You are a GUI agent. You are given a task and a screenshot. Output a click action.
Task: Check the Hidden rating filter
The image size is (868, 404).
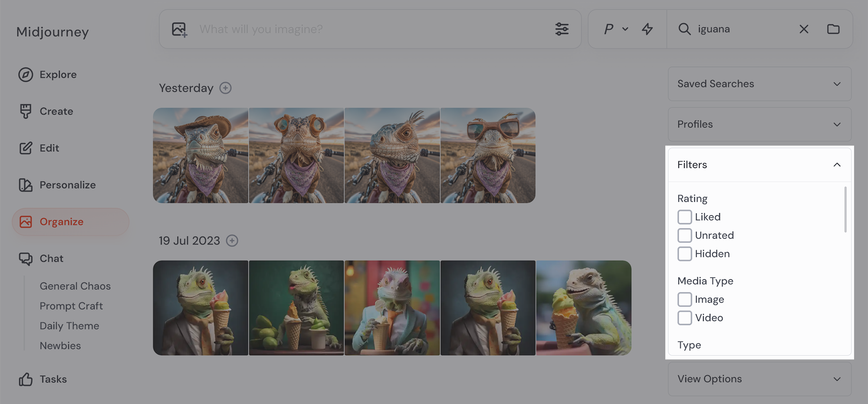pyautogui.click(x=684, y=254)
